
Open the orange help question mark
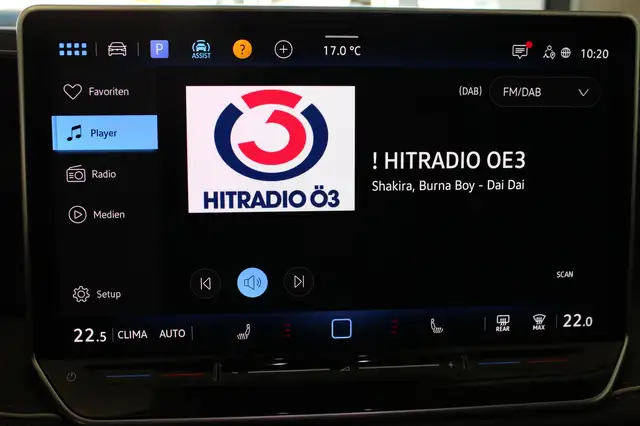point(242,49)
